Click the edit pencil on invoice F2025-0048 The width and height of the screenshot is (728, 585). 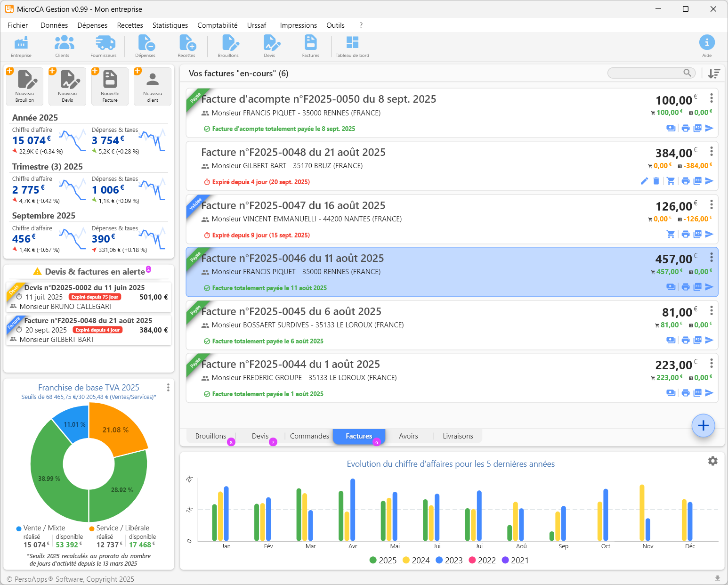click(x=644, y=181)
